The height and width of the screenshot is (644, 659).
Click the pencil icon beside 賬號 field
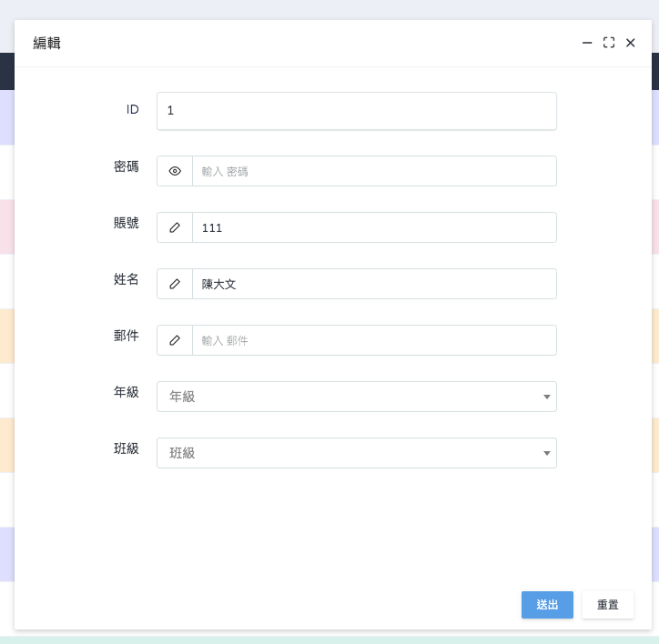[175, 227]
